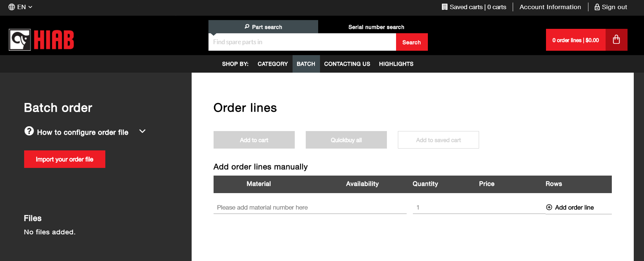The width and height of the screenshot is (644, 261).
Task: Click the Availability column header
Action: [x=362, y=184]
